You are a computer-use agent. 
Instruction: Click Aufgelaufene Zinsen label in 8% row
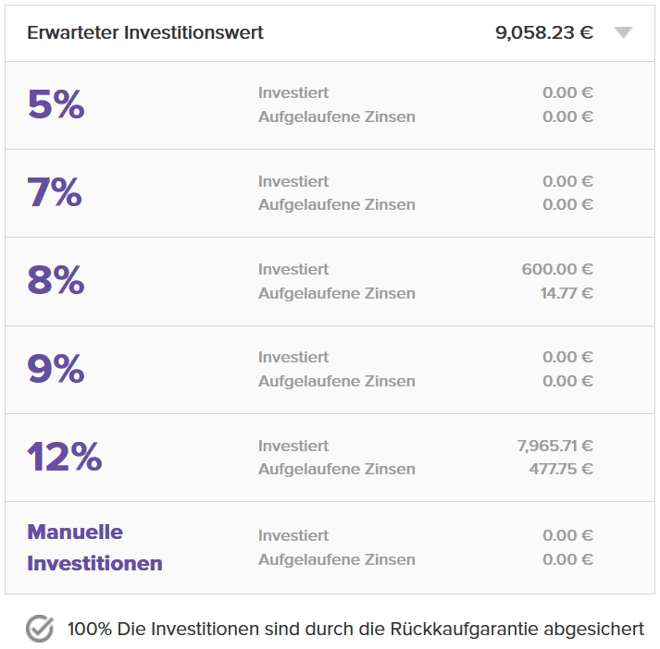click(336, 293)
